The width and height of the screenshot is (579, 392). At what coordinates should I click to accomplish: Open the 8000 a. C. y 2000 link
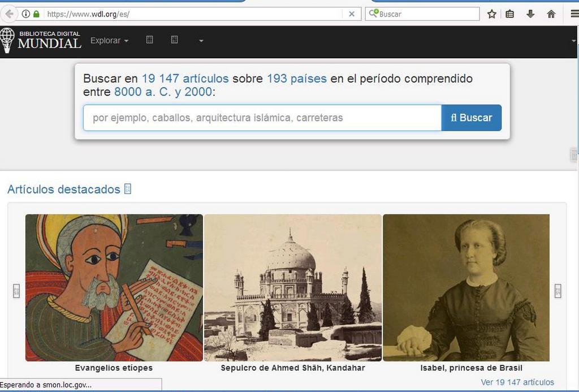tap(163, 92)
